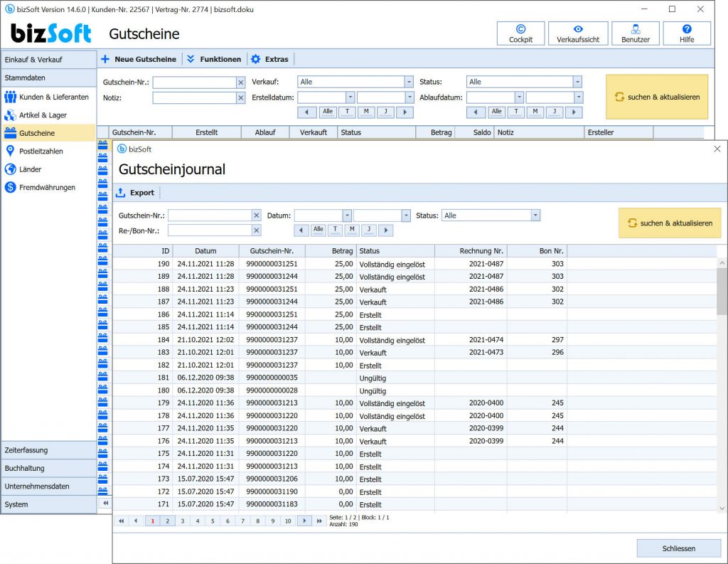Screen dimensions: 728x564
Task: Click the M month button under Ablaufdatum
Action: (535, 112)
